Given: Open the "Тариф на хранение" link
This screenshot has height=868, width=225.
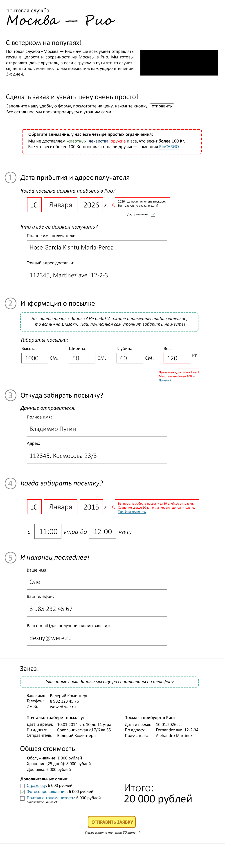Looking at the screenshot, I should tap(132, 512).
